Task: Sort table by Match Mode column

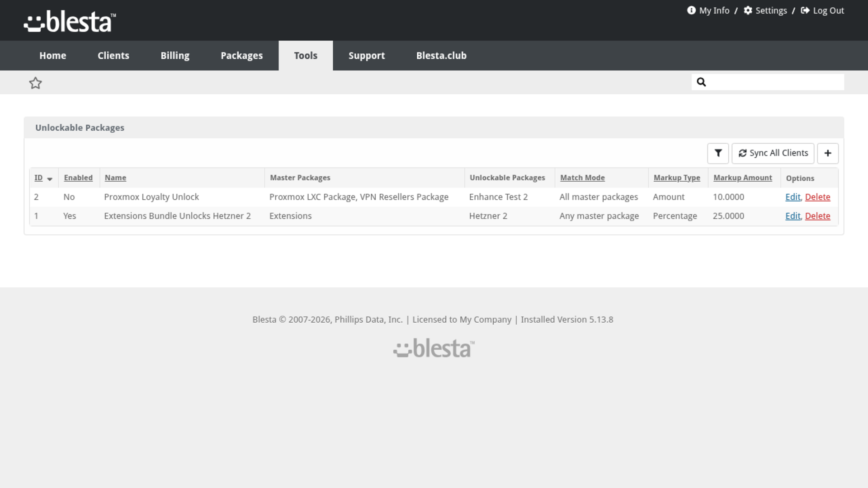Action: [582, 178]
